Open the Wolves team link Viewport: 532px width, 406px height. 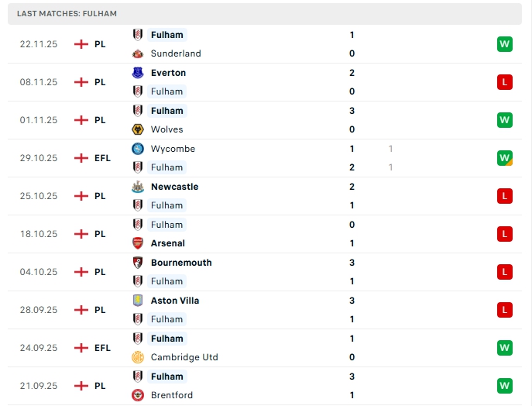click(x=166, y=129)
